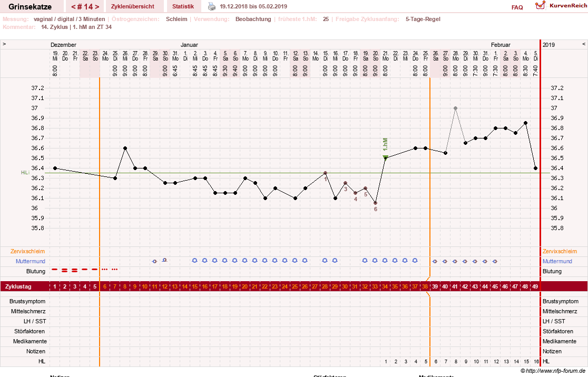
Task: Click the Grinsekatze username label
Action: coord(30,7)
